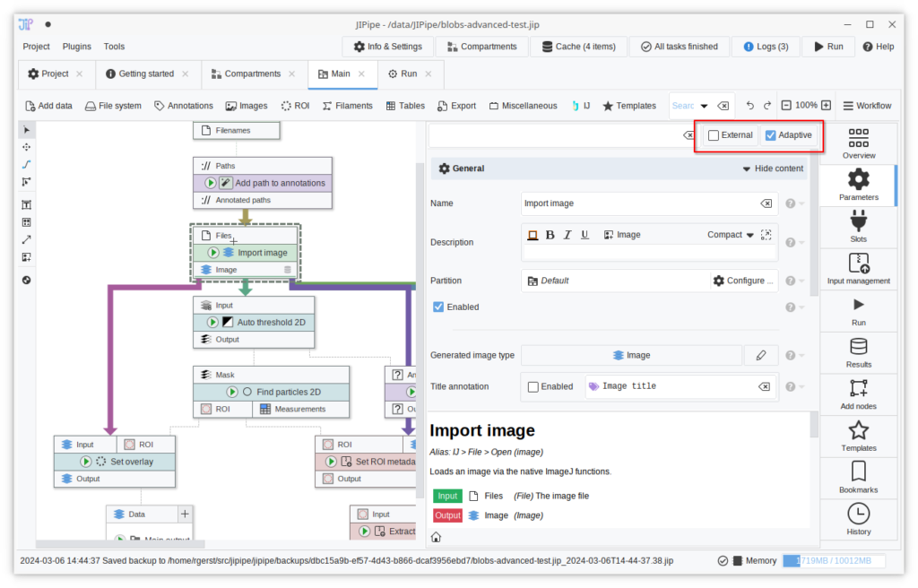918x588 pixels.
Task: Collapse General section via Hide content
Action: point(773,169)
